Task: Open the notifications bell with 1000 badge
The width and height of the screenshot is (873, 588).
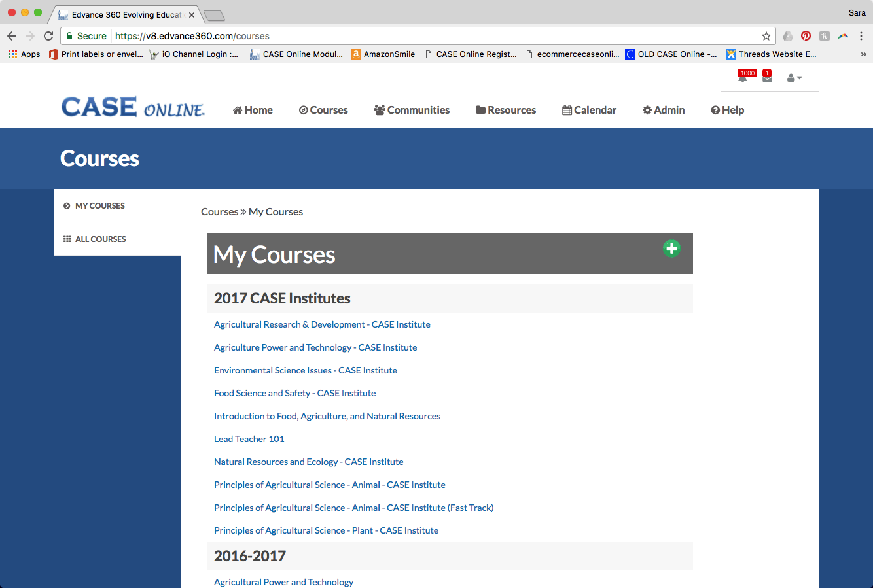Action: 743,78
